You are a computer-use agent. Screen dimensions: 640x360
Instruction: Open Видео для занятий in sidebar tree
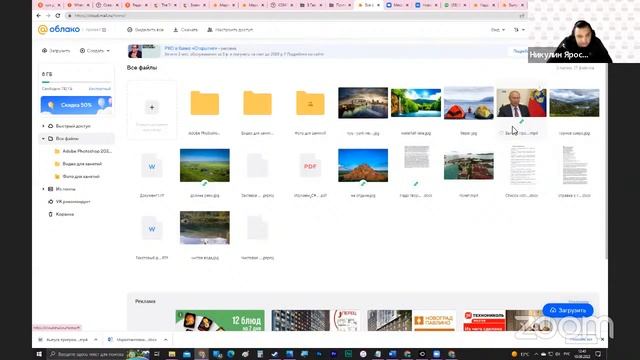pyautogui.click(x=78, y=164)
